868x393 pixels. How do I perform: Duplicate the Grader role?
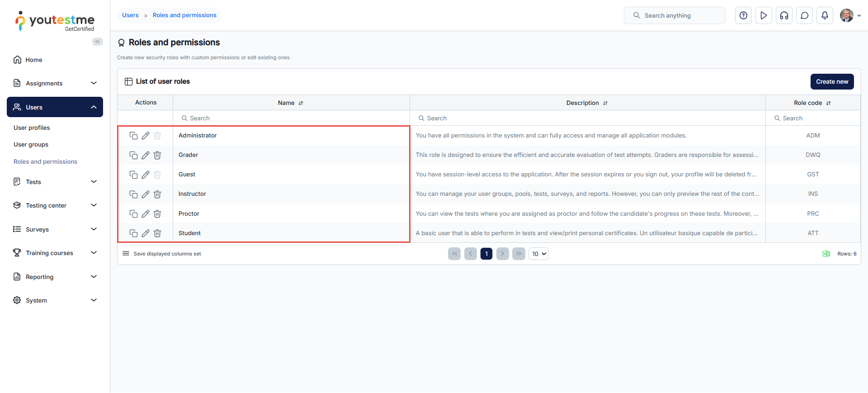coord(133,155)
